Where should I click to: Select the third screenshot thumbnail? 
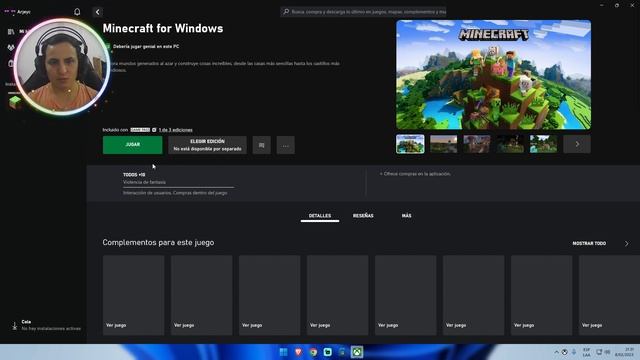tap(477, 144)
